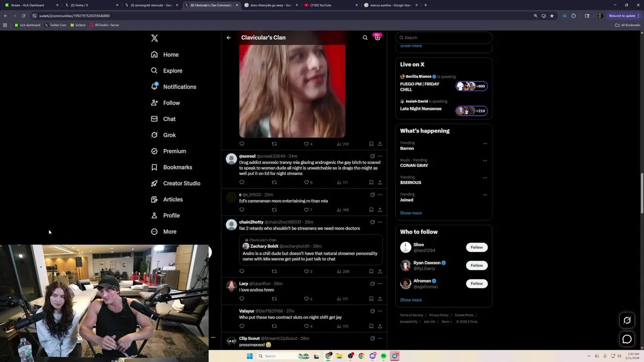
Task: Open Creator Studio in sidebar
Action: pyautogui.click(x=176, y=184)
